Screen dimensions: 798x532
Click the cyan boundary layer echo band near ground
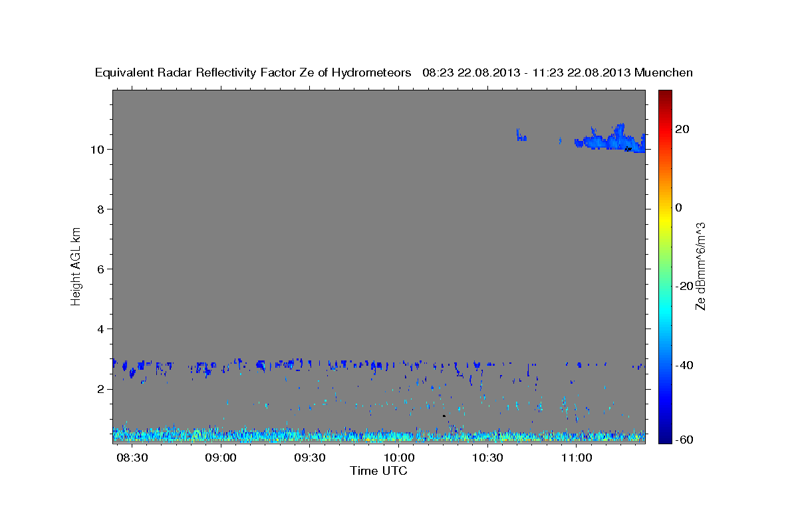[379, 436]
